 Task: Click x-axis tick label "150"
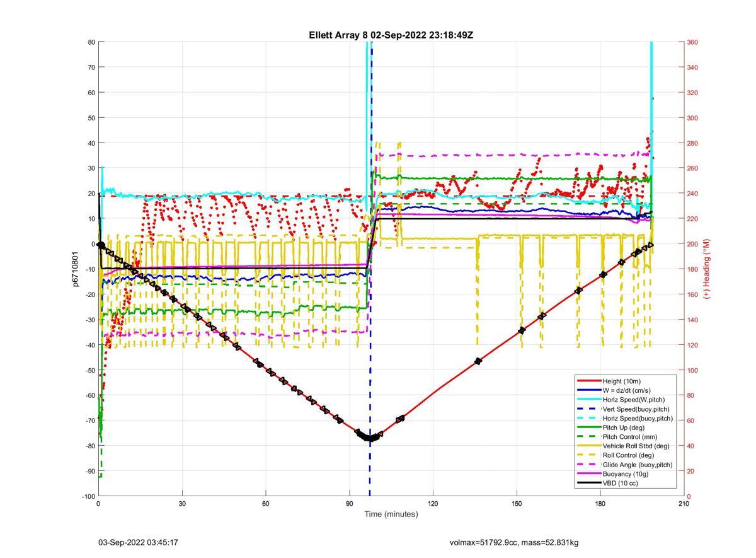pyautogui.click(x=517, y=503)
